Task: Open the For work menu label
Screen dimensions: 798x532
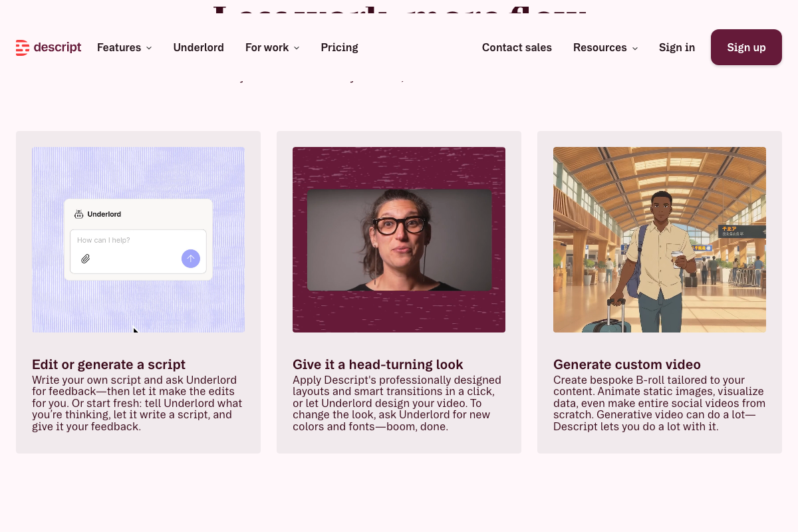Action: point(267,47)
